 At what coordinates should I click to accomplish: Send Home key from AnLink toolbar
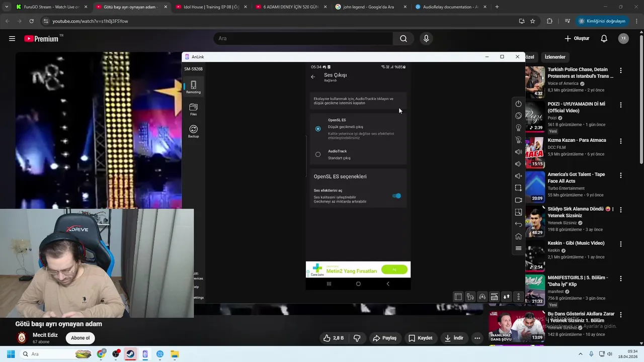pos(518,236)
